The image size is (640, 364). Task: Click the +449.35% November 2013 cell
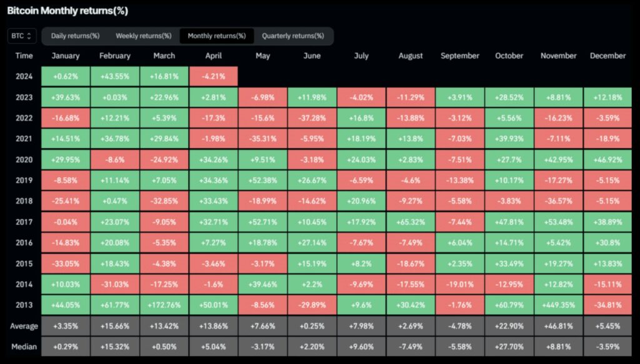click(557, 305)
